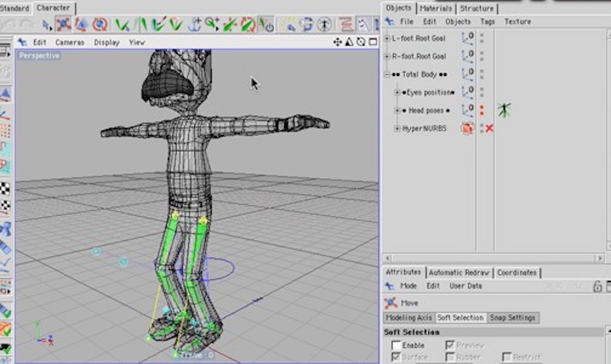Expand L-foot.Root Goal tree node
This screenshot has width=611, height=364.
(387, 38)
